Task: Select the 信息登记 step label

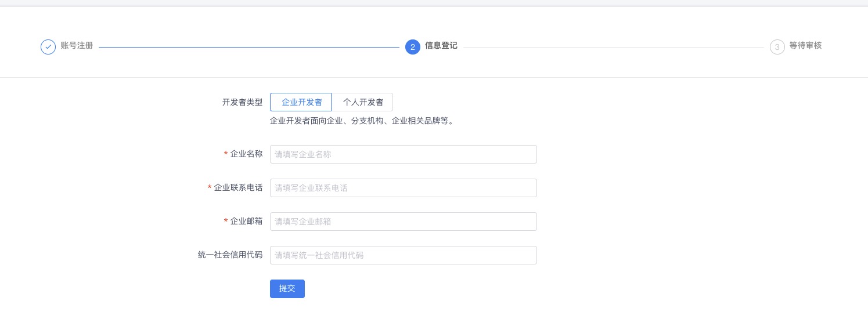Action: click(x=441, y=45)
